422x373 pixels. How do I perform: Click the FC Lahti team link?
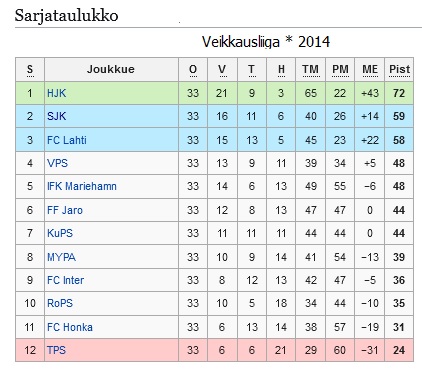[x=67, y=140]
